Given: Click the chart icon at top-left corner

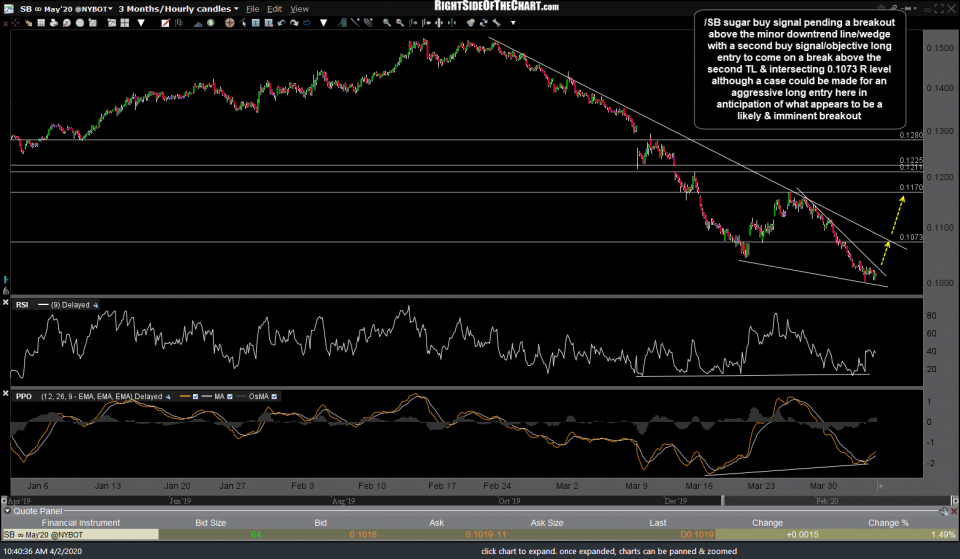Looking at the screenshot, I should tap(8, 8).
